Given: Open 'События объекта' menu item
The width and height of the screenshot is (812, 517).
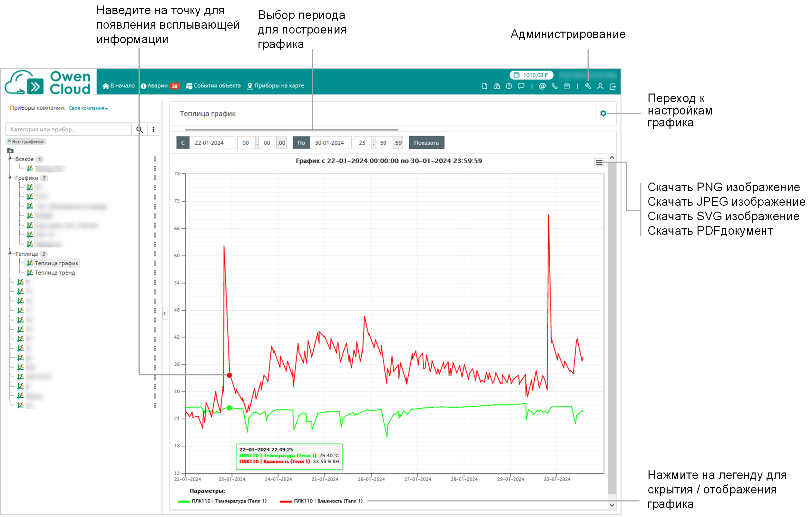Looking at the screenshot, I should coord(213,86).
